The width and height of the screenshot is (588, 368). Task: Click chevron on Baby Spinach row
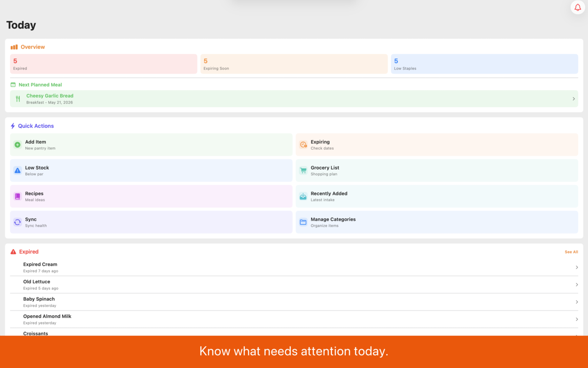coord(577,302)
